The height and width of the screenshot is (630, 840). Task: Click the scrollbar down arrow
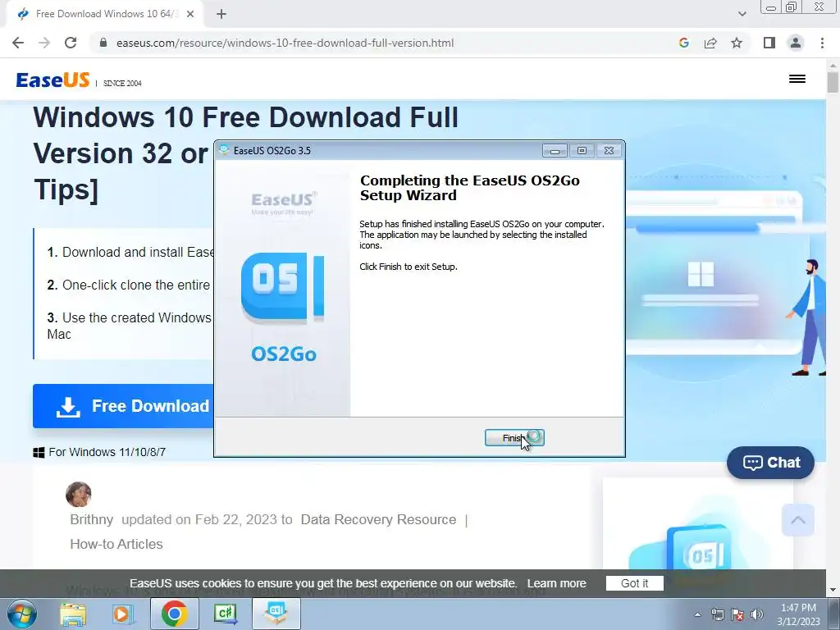833,589
